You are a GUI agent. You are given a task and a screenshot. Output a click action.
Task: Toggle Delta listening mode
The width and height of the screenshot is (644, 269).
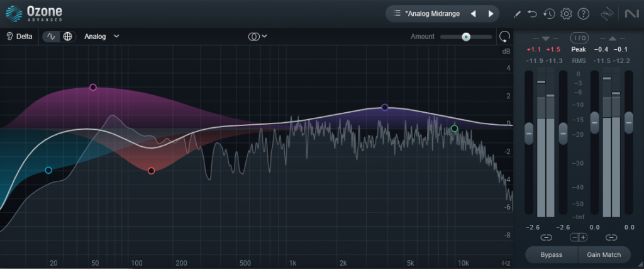tap(19, 36)
